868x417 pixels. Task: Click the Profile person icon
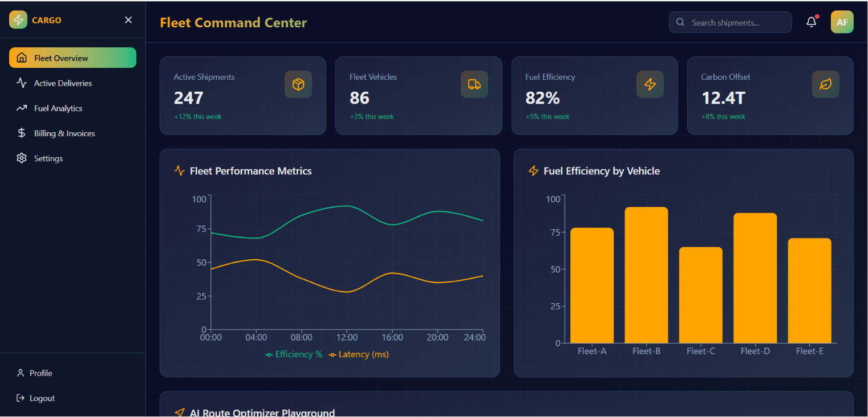tap(21, 373)
